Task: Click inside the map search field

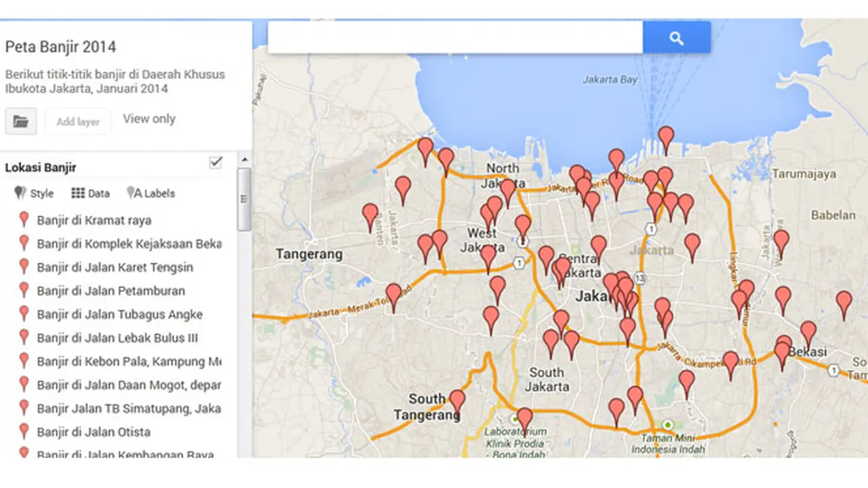Action: (x=455, y=37)
